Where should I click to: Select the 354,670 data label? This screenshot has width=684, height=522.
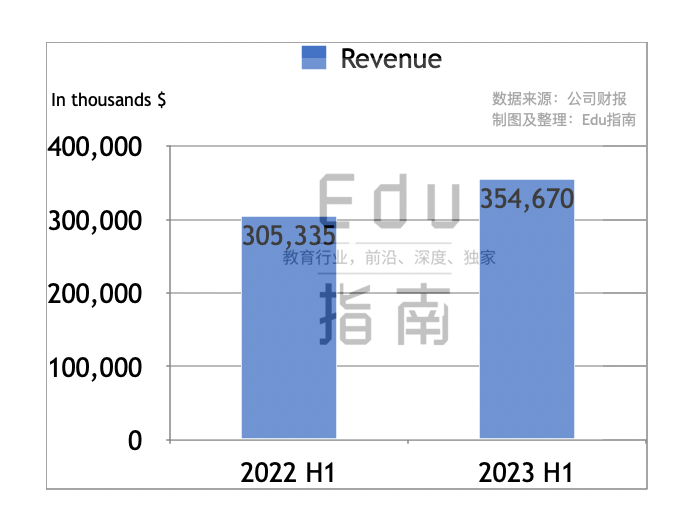[x=527, y=199]
